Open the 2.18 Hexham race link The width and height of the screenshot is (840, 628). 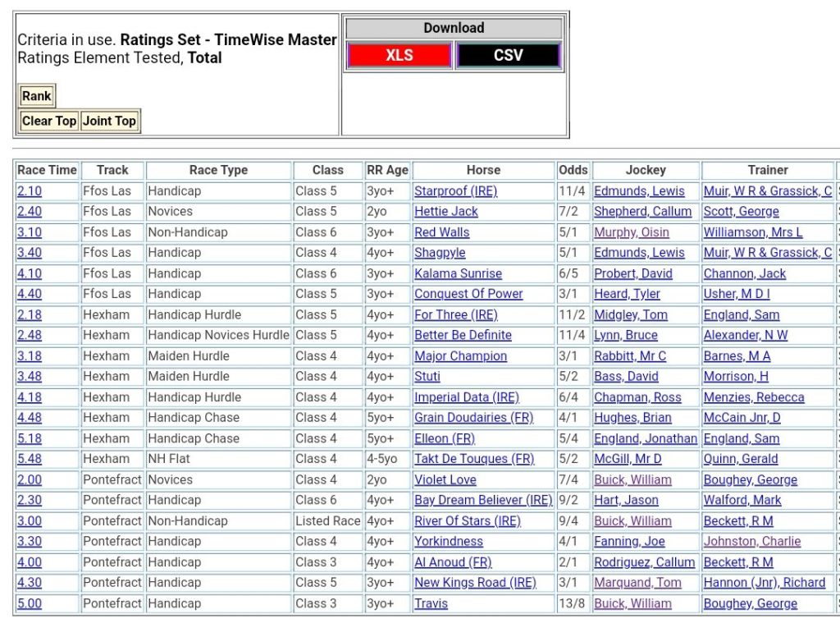point(30,314)
